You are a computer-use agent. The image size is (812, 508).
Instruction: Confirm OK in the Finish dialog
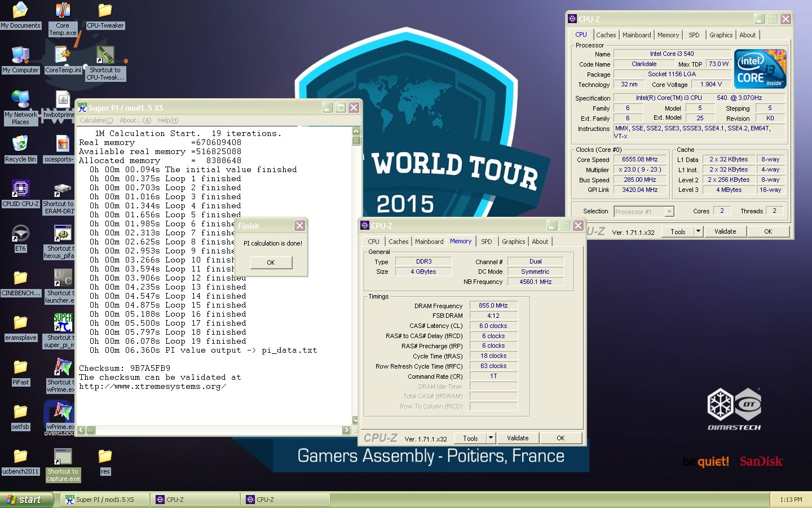[x=271, y=262]
